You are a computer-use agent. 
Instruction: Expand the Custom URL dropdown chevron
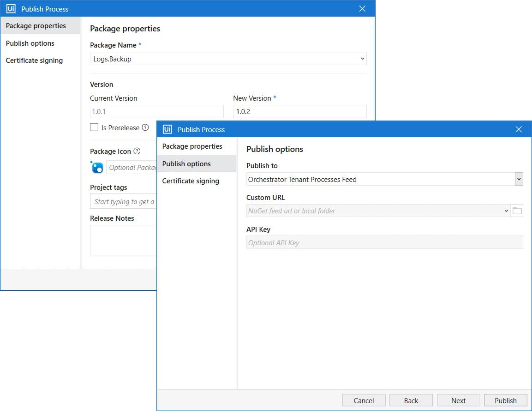[506, 211]
